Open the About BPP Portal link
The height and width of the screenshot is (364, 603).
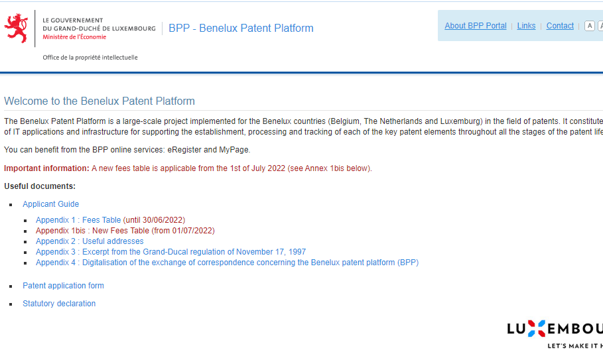(x=476, y=26)
